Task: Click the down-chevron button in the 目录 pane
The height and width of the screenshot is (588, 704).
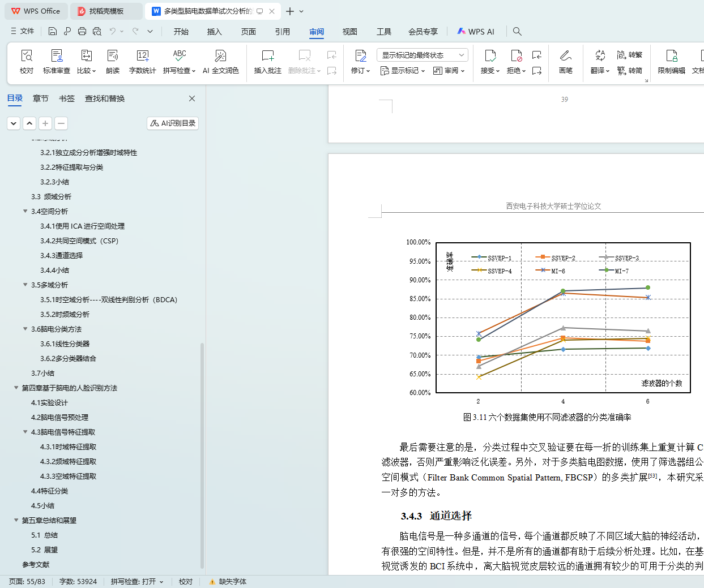Action: point(14,123)
